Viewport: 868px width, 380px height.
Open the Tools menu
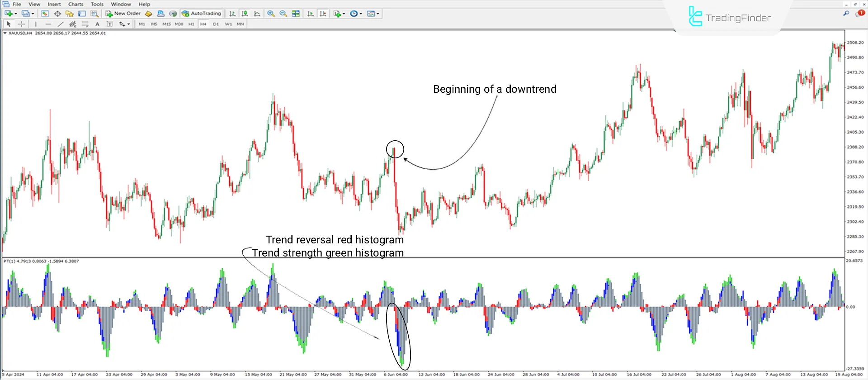(x=97, y=4)
